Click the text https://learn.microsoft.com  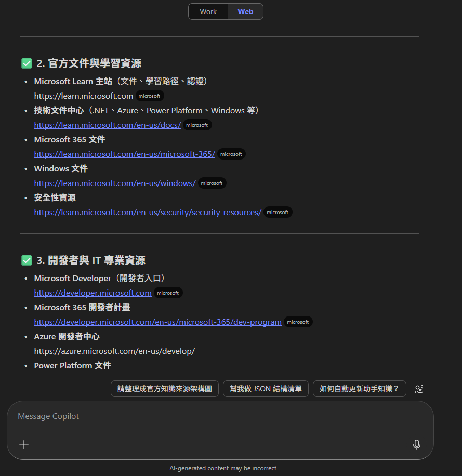pyautogui.click(x=84, y=96)
